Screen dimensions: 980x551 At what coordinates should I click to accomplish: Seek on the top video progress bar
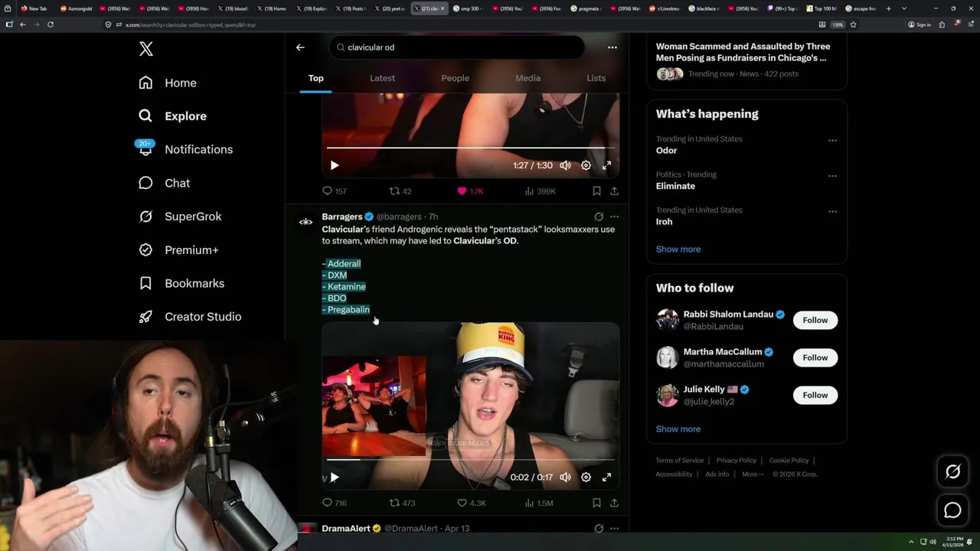pyautogui.click(x=470, y=148)
